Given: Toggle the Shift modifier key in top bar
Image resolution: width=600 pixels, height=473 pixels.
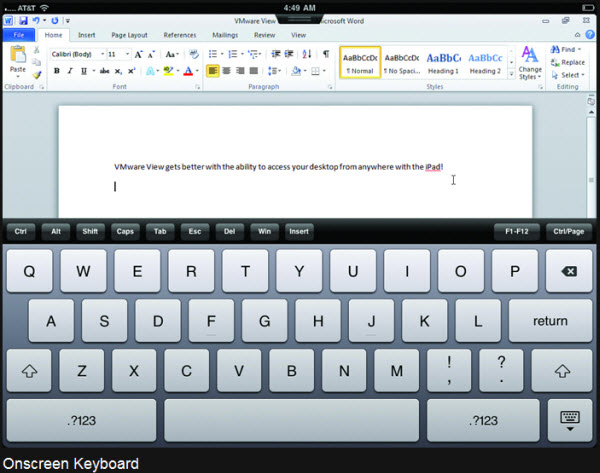Looking at the screenshot, I should click(90, 231).
